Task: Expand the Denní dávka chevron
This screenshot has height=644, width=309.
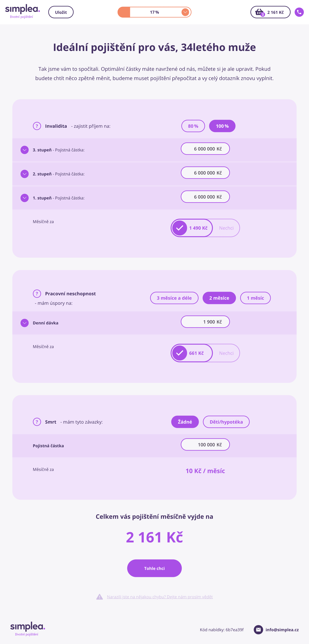Action: pyautogui.click(x=25, y=323)
